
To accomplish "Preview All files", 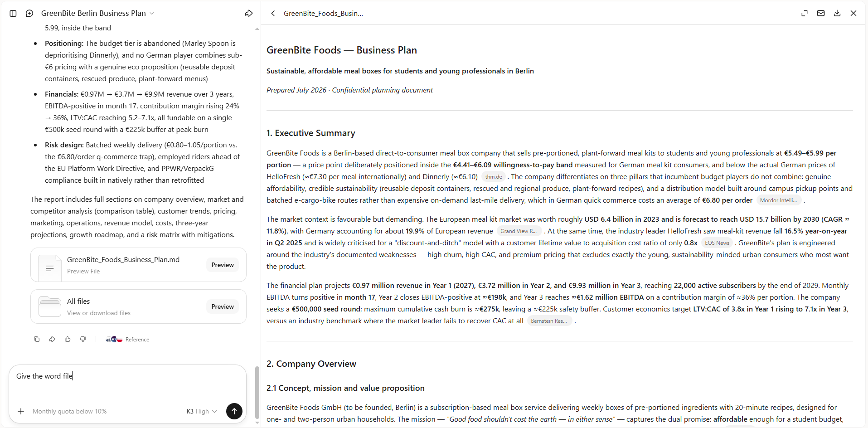I will [223, 306].
